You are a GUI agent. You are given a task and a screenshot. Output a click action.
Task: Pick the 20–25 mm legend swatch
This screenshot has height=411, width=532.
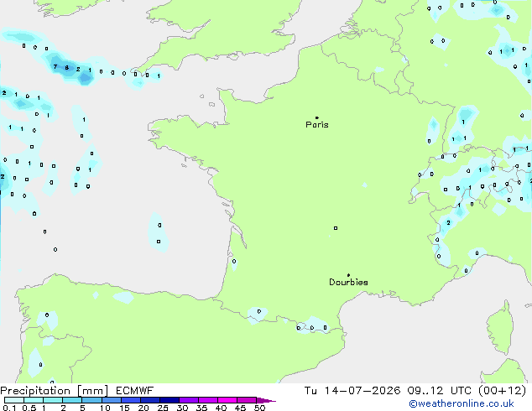pyautogui.click(x=150, y=400)
